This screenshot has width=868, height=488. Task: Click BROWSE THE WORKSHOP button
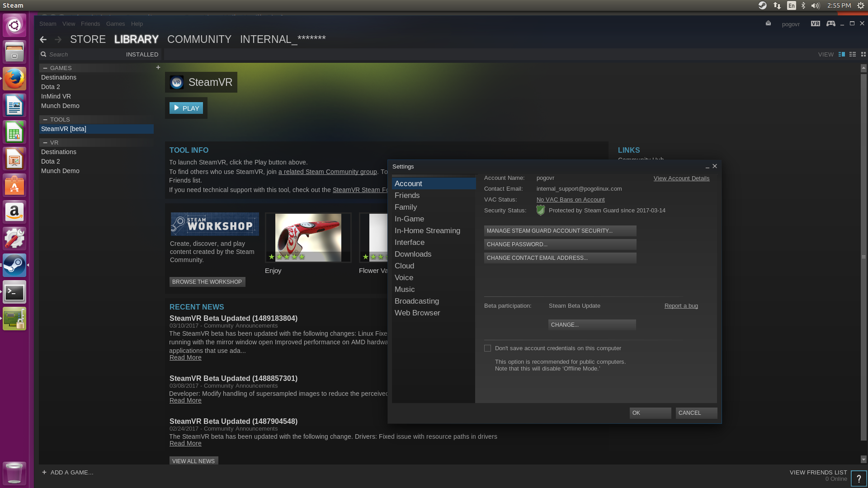(208, 282)
